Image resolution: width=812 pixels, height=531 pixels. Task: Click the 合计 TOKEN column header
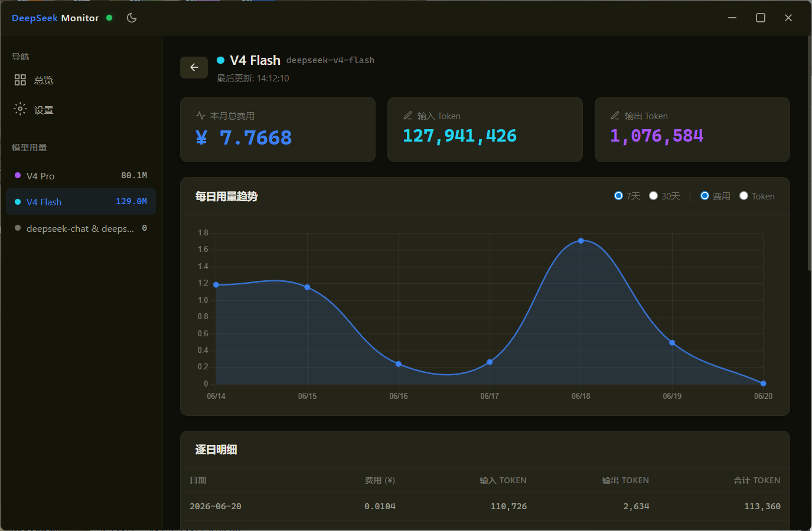(x=757, y=480)
